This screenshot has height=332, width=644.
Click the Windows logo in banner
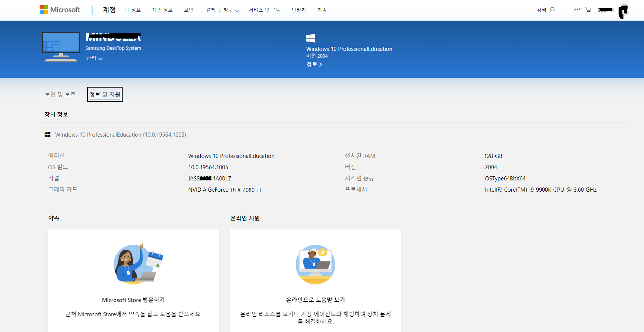point(311,38)
